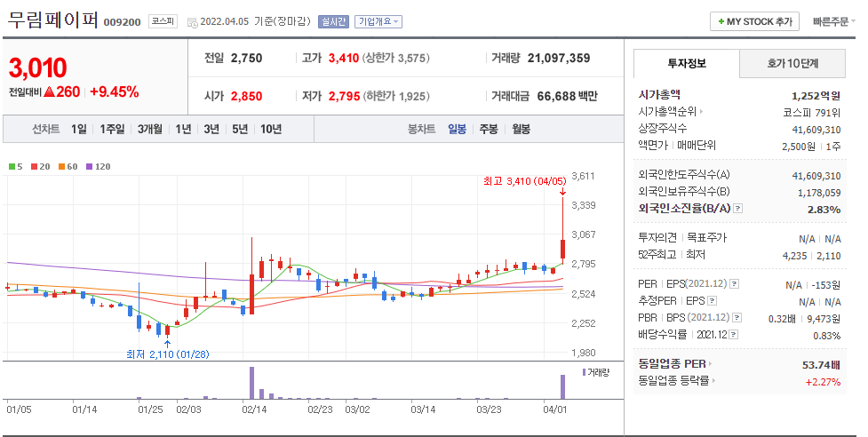Click the 동일업종 등락률 value +2.27%
Viewport: 868px width, 437px height.
click(824, 382)
